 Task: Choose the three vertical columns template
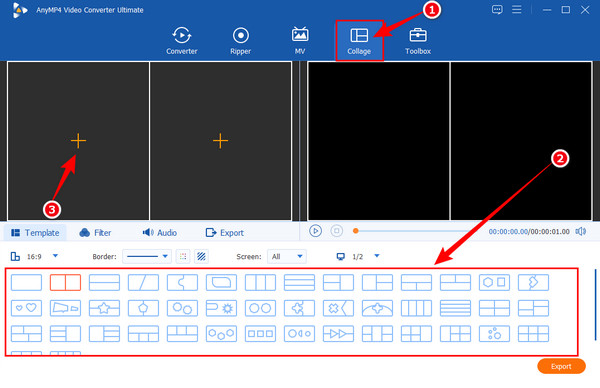261,282
